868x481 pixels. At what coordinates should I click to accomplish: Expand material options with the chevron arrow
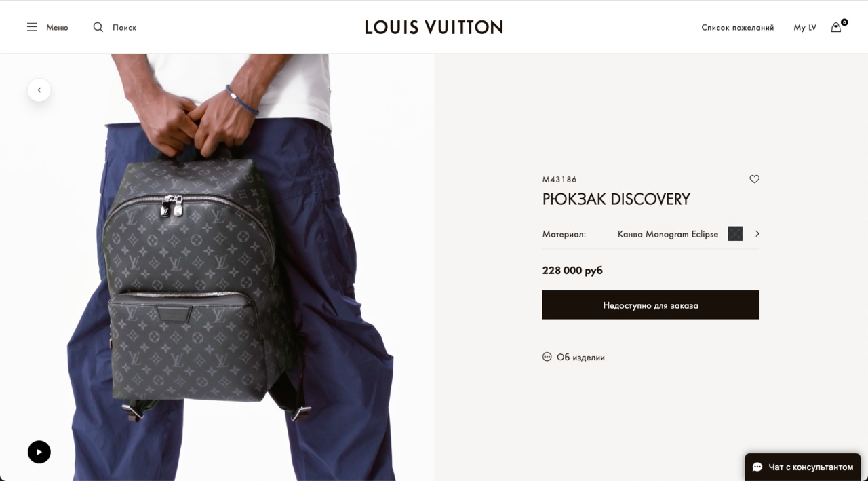pos(757,233)
